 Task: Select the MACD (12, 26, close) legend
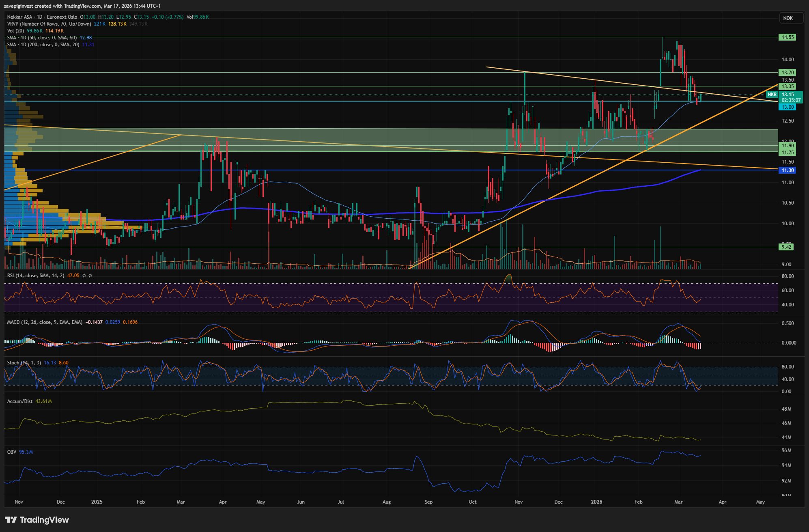click(x=45, y=322)
